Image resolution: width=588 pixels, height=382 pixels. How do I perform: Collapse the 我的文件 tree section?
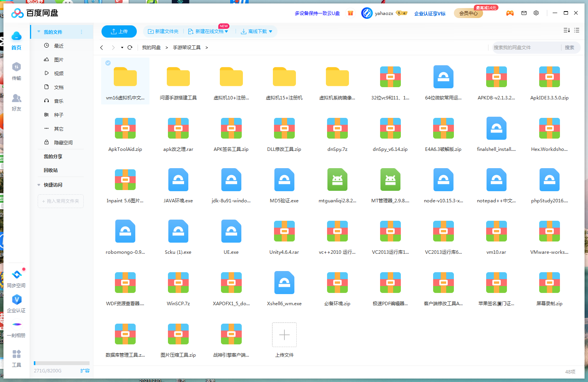[39, 32]
